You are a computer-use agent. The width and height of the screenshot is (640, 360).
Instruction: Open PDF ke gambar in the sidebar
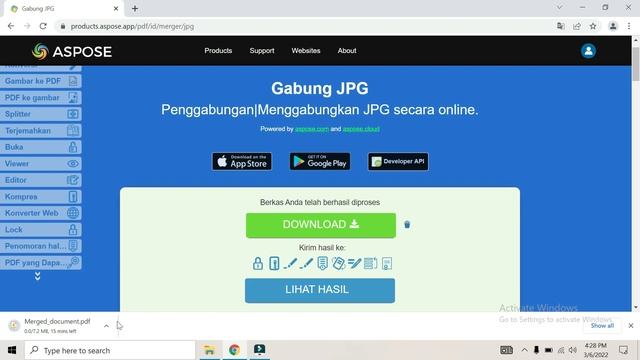[41, 98]
